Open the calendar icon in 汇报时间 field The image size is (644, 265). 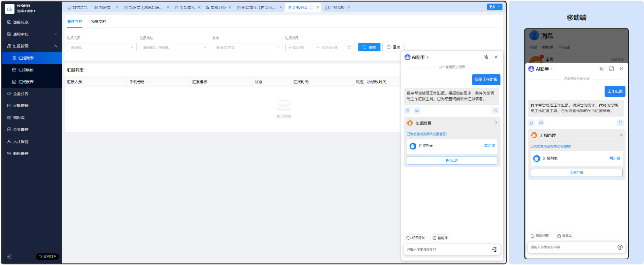pos(350,47)
